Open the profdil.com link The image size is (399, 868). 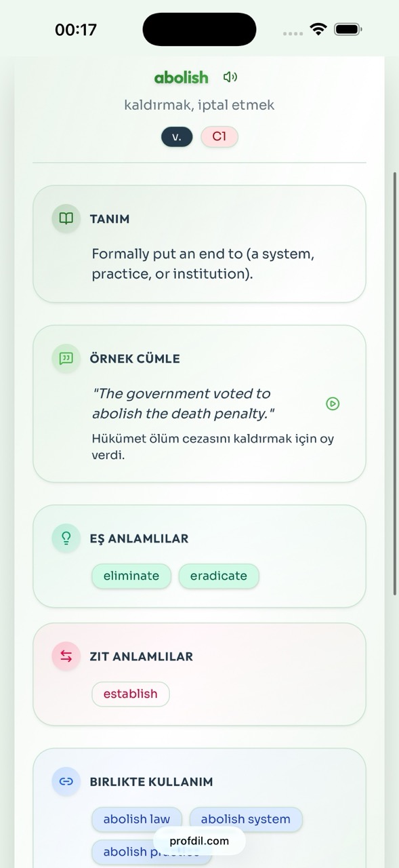(199, 841)
